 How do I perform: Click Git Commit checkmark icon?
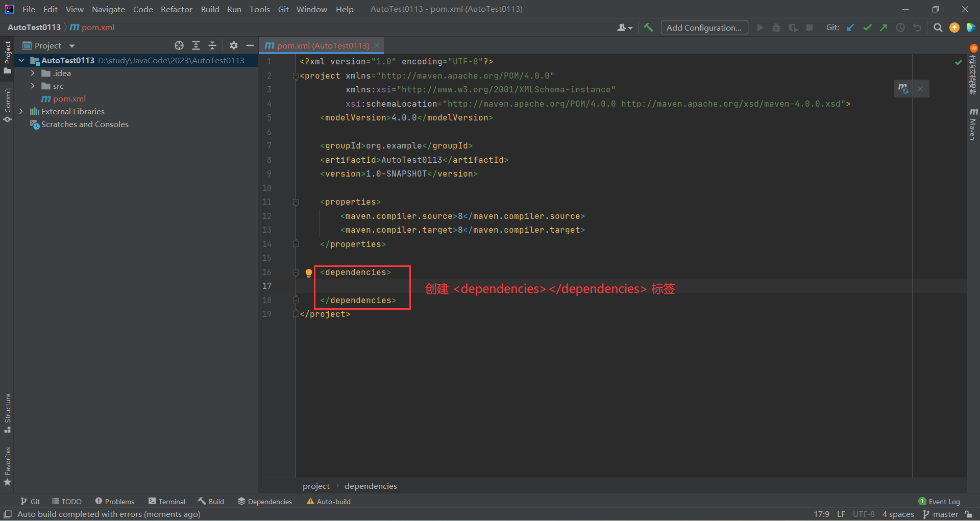coord(867,28)
